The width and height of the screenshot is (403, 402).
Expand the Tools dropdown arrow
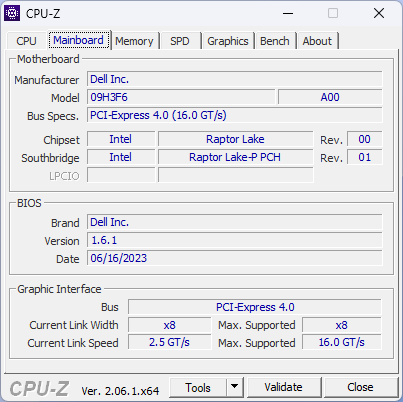coord(235,387)
